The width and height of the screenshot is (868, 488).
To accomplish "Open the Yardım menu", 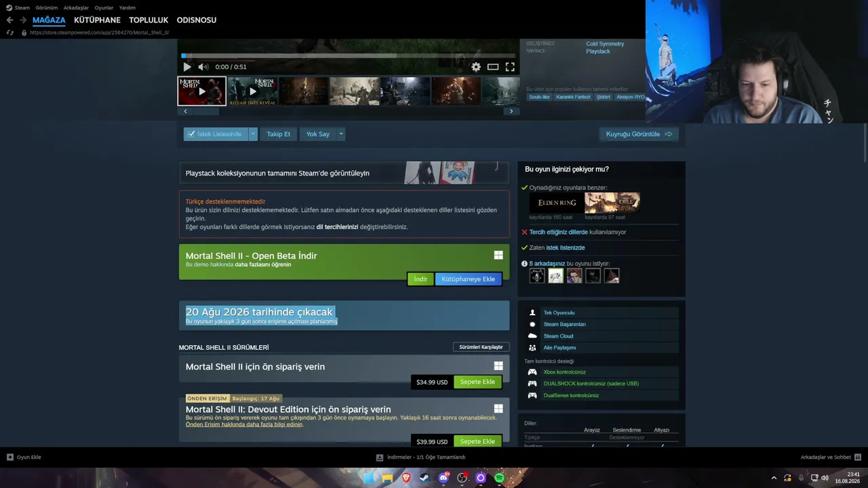I will click(x=127, y=7).
